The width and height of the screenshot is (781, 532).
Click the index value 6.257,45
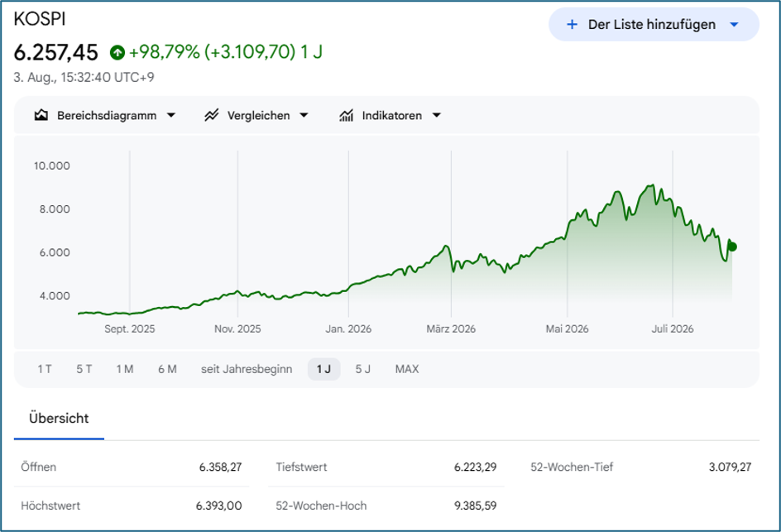pyautogui.click(x=55, y=52)
